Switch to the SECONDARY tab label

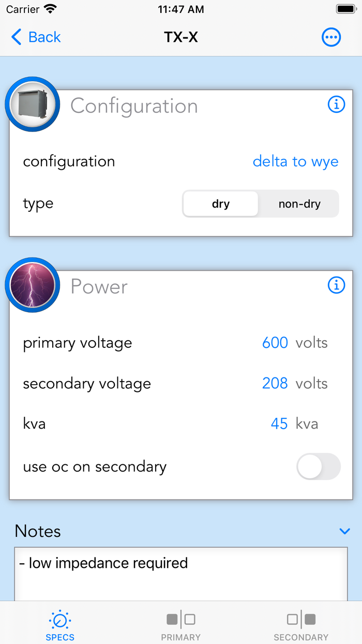pyautogui.click(x=301, y=637)
